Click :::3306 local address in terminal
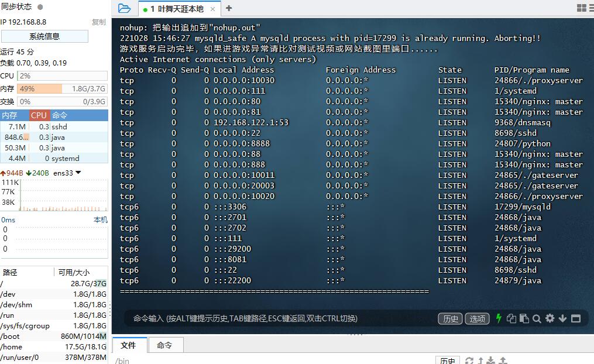This screenshot has height=364, width=594. pos(230,207)
